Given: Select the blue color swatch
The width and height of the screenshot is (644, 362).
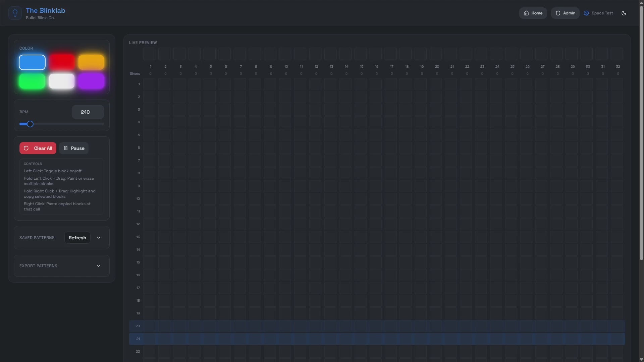Looking at the screenshot, I should pyautogui.click(x=32, y=62).
